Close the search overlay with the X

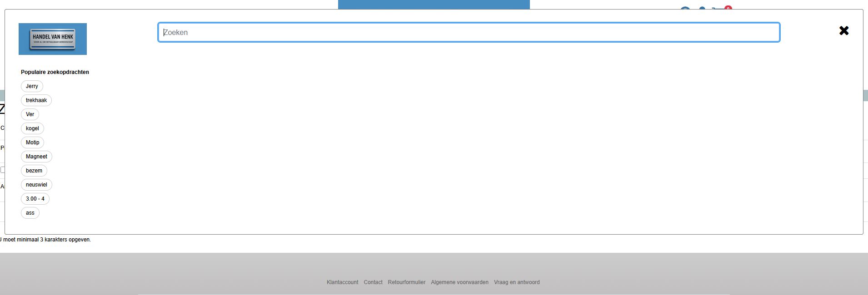pos(843,31)
